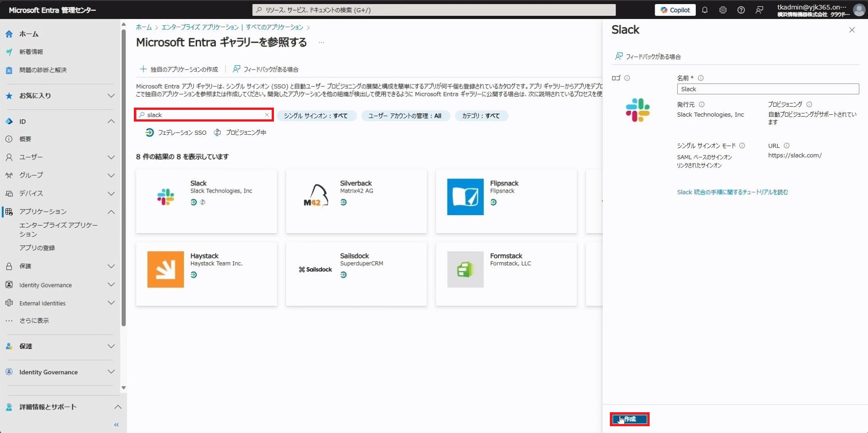Image resolution: width=868 pixels, height=433 pixels.
Task: Select エンタープライズ アプリケーション in the sidebar
Action: point(58,230)
